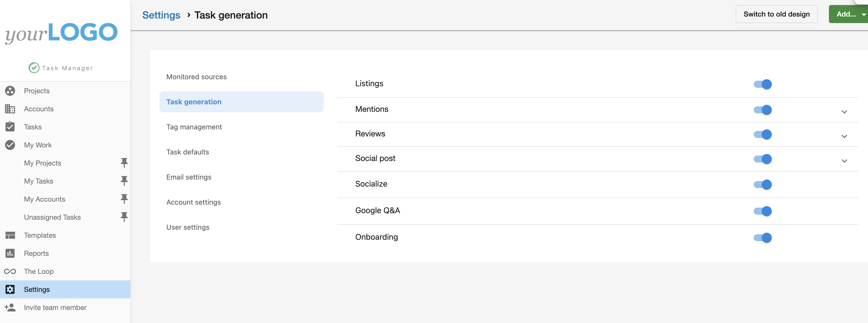The width and height of the screenshot is (868, 323).
Task: Click the Invite team member person icon
Action: (10, 307)
